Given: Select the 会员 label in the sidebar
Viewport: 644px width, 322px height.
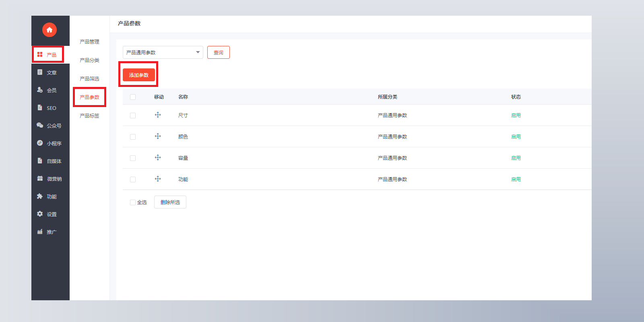Looking at the screenshot, I should pyautogui.click(x=52, y=91).
